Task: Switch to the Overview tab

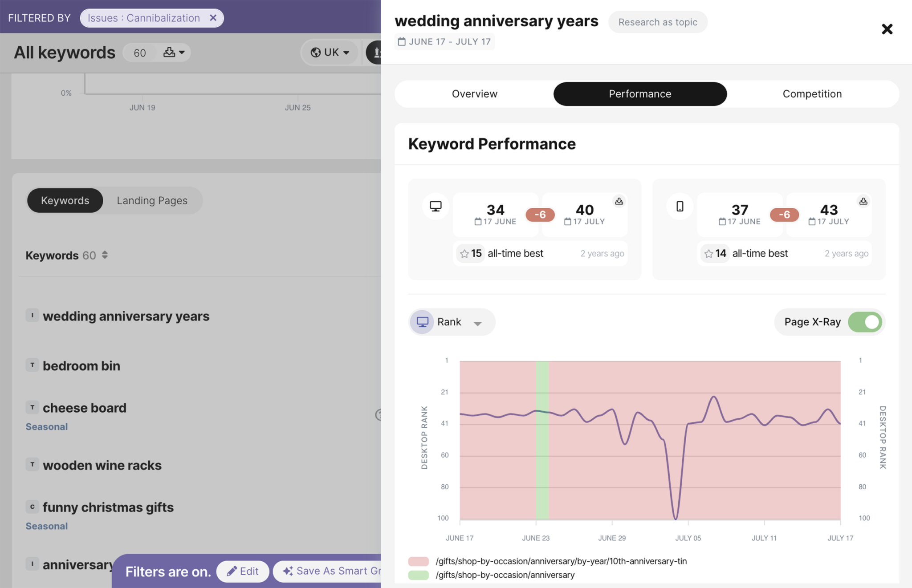Action: click(474, 93)
